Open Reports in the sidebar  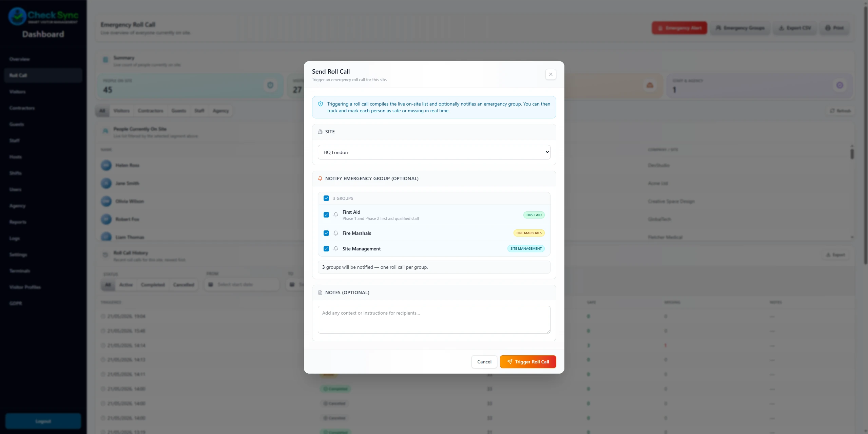tap(18, 222)
